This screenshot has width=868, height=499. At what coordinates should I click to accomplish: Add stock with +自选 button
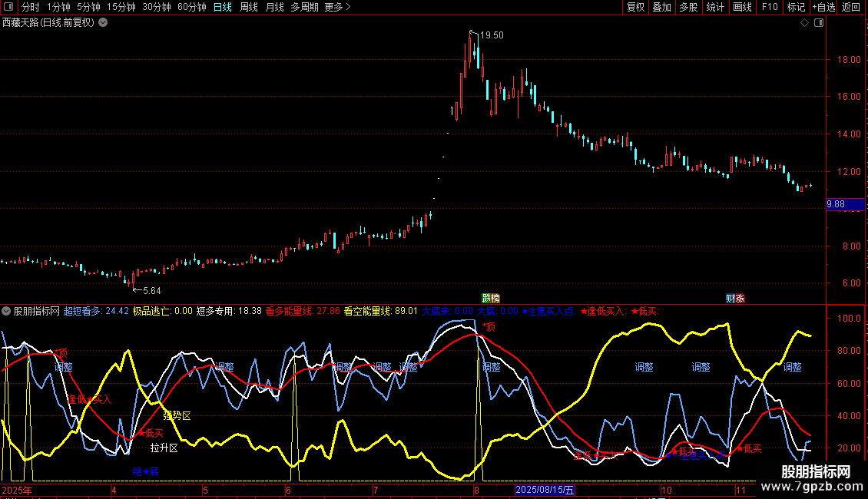pyautogui.click(x=823, y=7)
